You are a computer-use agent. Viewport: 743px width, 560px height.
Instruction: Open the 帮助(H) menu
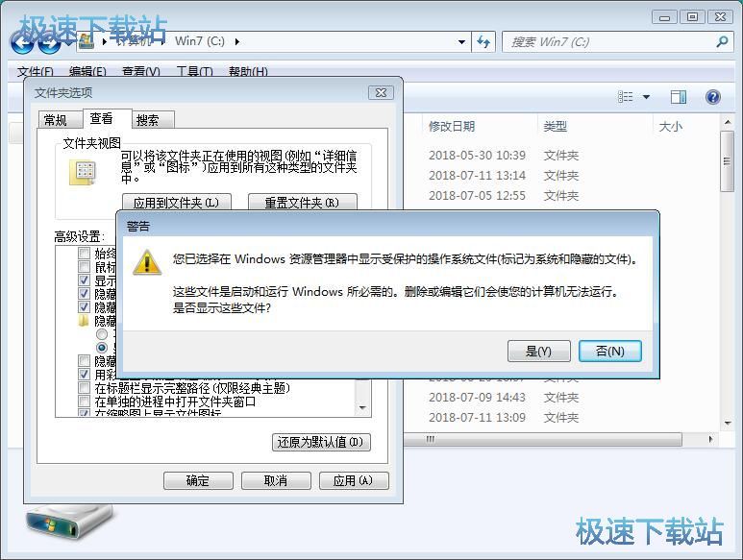[x=248, y=72]
